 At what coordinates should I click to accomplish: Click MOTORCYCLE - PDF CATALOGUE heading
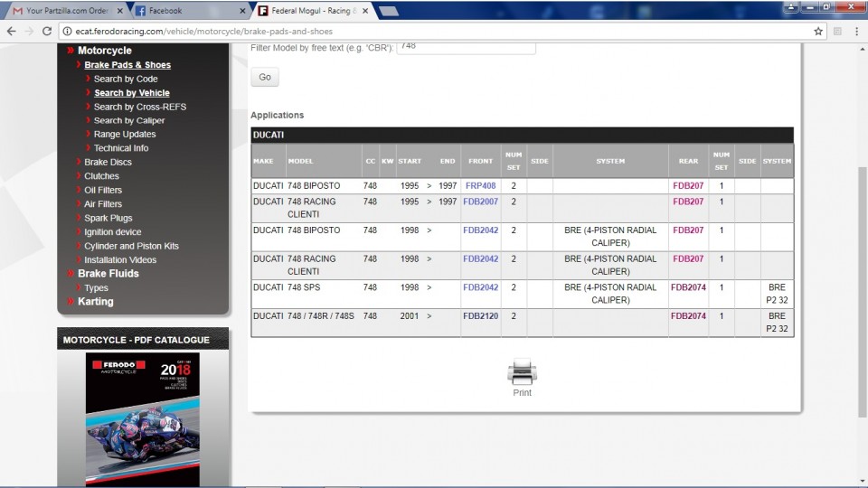(x=137, y=340)
